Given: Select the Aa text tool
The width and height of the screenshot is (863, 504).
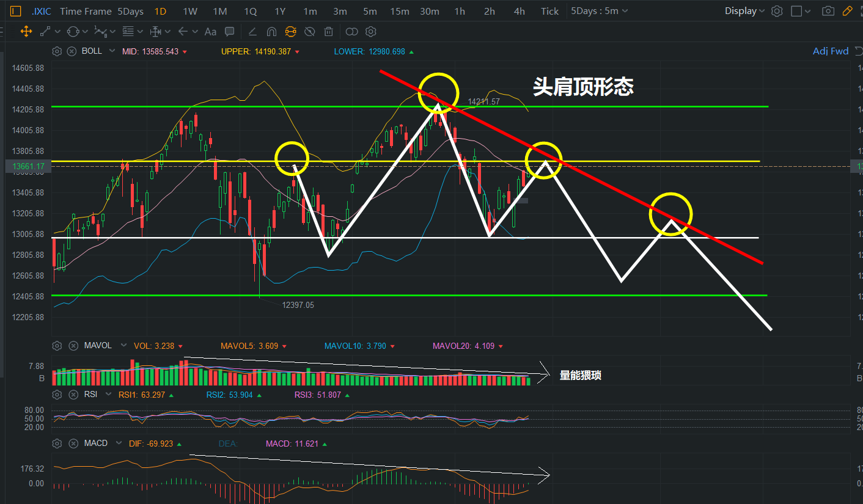Looking at the screenshot, I should click(x=210, y=32).
